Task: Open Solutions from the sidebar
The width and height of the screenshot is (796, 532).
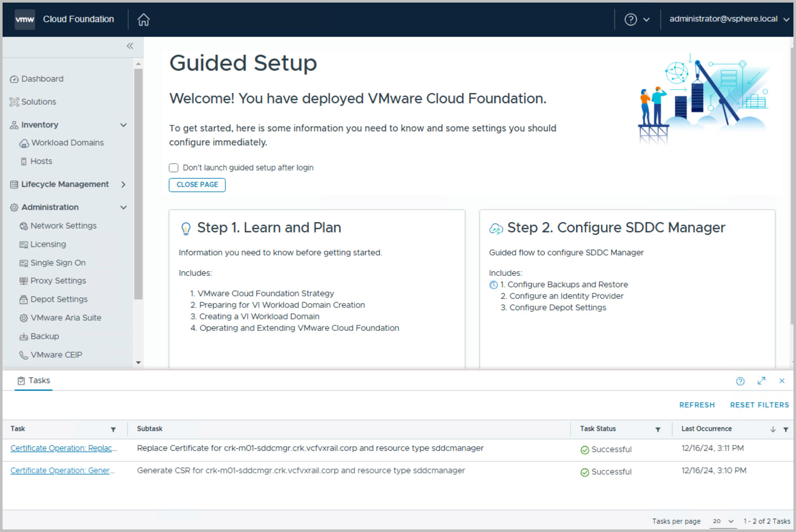Action: pyautogui.click(x=39, y=102)
